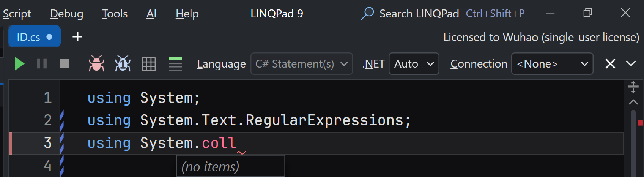Viewport: 644px width, 177px height.
Task: Stop the query with the square icon
Action: (x=65, y=64)
